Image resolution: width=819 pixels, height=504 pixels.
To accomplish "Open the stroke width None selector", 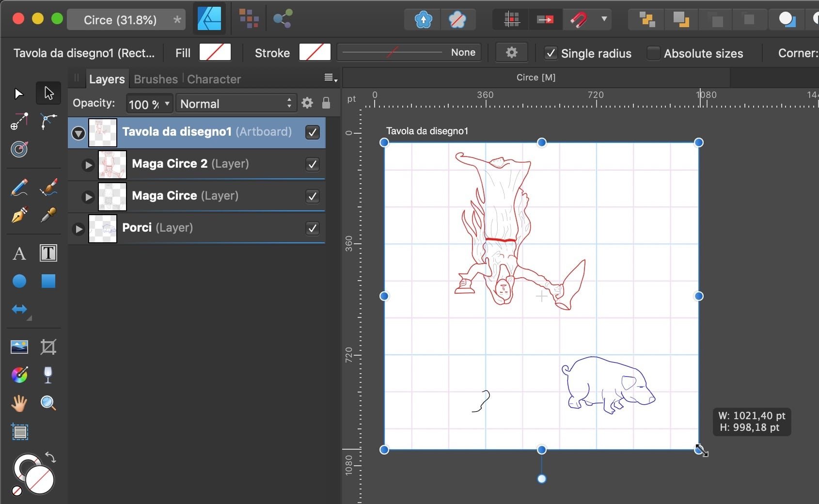I will point(409,52).
